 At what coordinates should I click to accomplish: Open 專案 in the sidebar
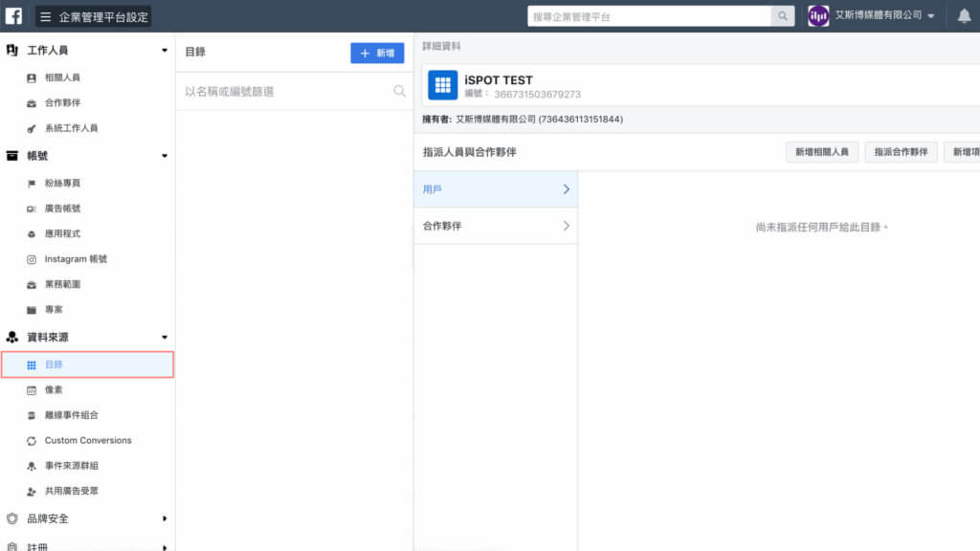(x=54, y=309)
